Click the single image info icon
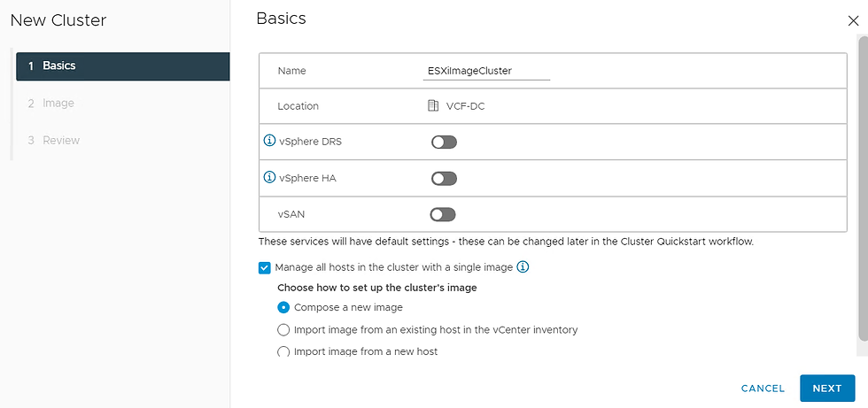Image resolution: width=868 pixels, height=408 pixels. click(x=523, y=266)
